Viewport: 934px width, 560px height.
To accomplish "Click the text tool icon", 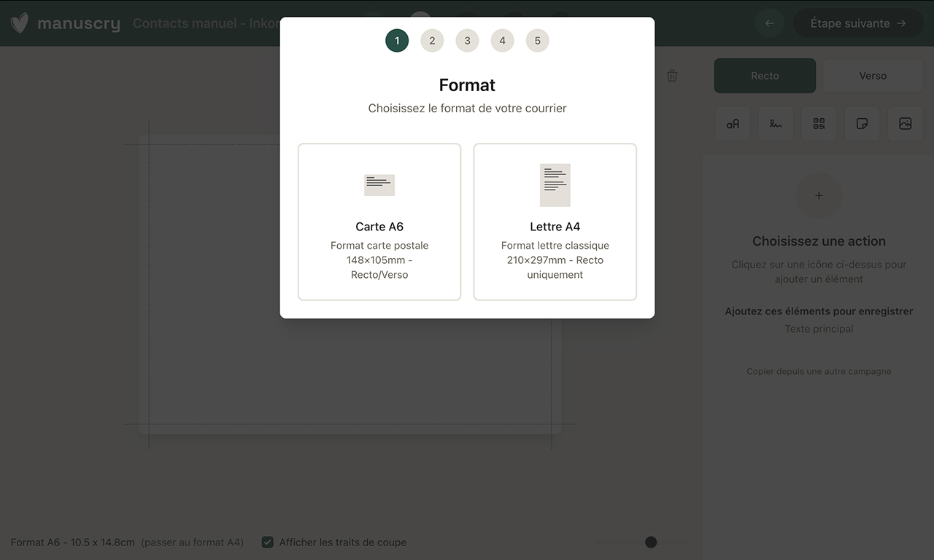I will click(733, 124).
